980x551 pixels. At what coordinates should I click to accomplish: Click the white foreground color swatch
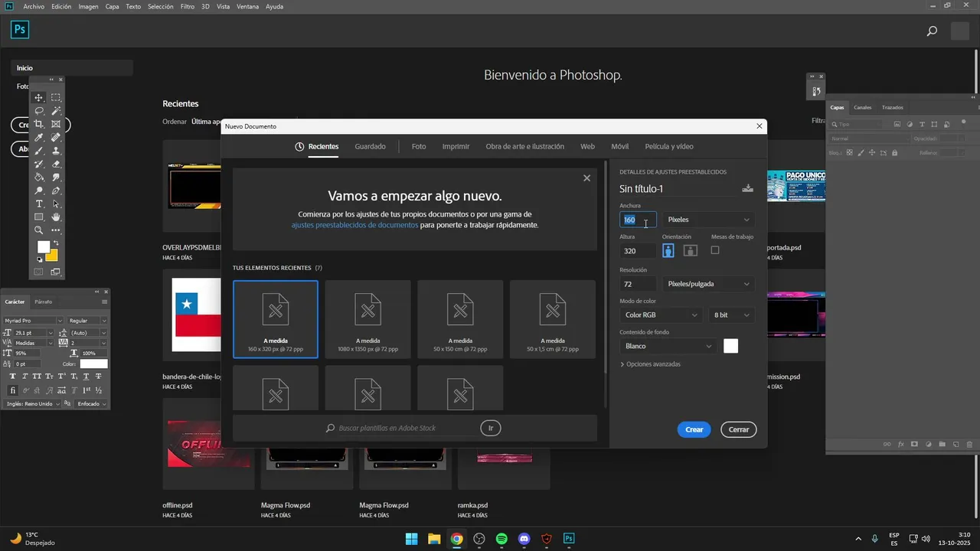point(44,246)
